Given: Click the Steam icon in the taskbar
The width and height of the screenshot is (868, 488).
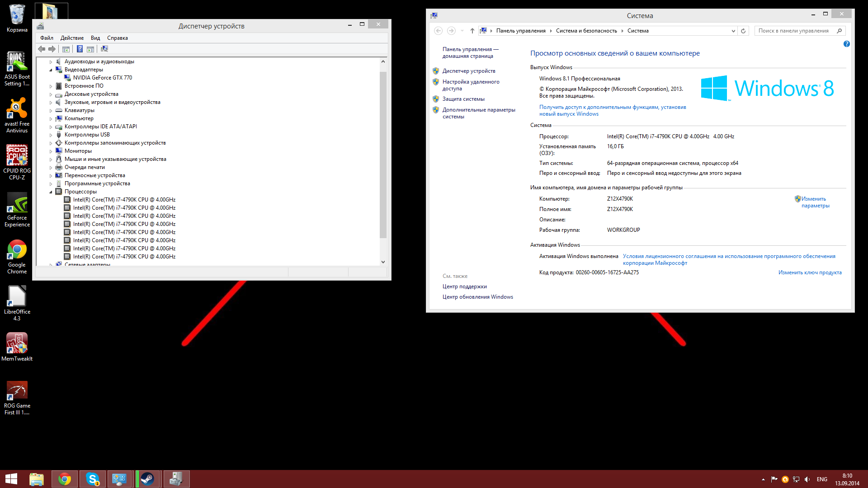Looking at the screenshot, I should tap(147, 479).
